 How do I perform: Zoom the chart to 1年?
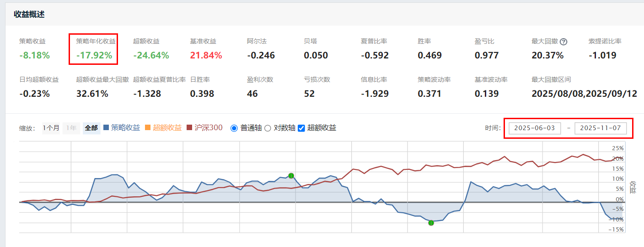click(71, 128)
